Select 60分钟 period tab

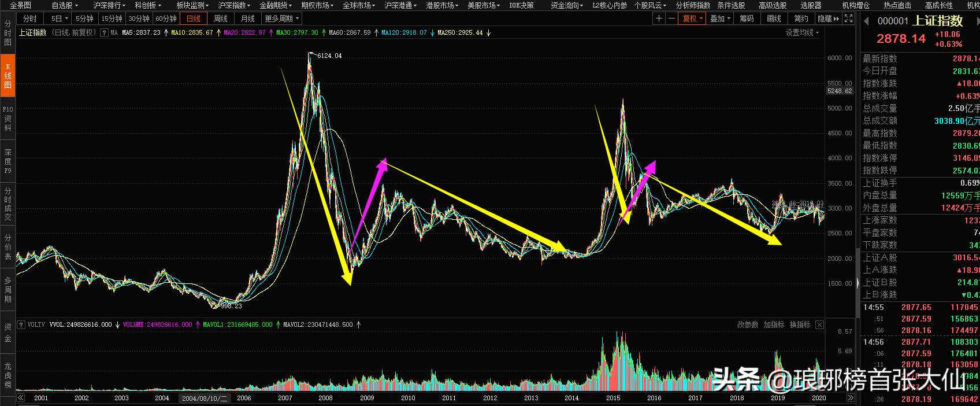click(x=166, y=19)
